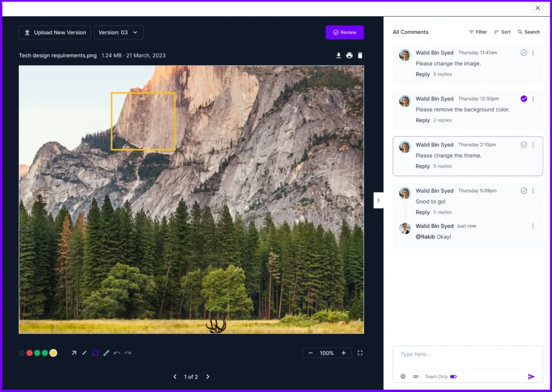Print the current design
552x392 pixels.
click(x=349, y=55)
